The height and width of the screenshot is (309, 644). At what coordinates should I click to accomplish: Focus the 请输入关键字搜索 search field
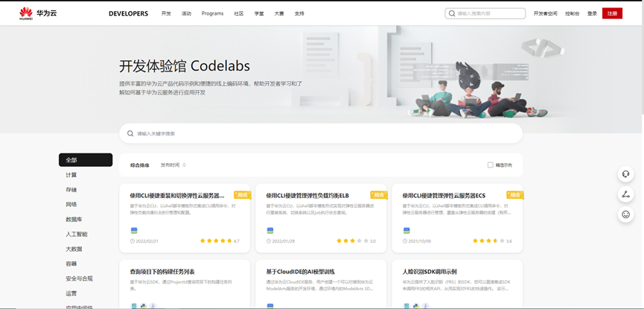point(321,133)
